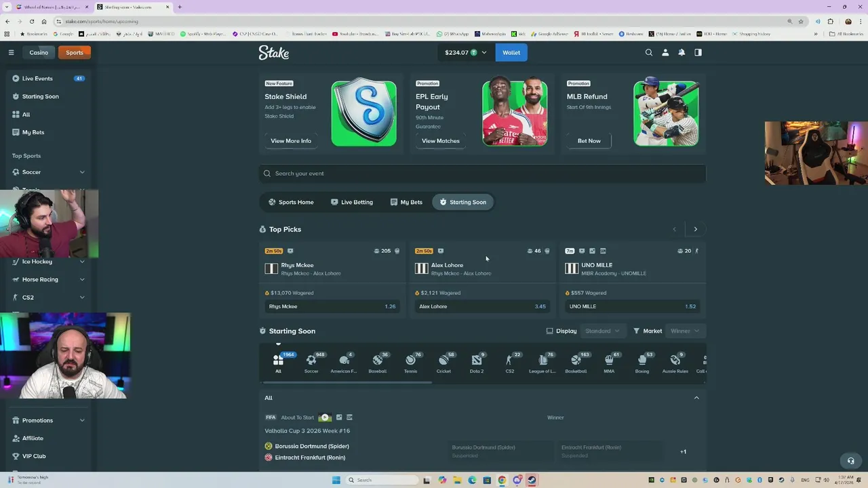Open the notifications bell icon
Screen dimensions: 868x488
tap(682, 52)
